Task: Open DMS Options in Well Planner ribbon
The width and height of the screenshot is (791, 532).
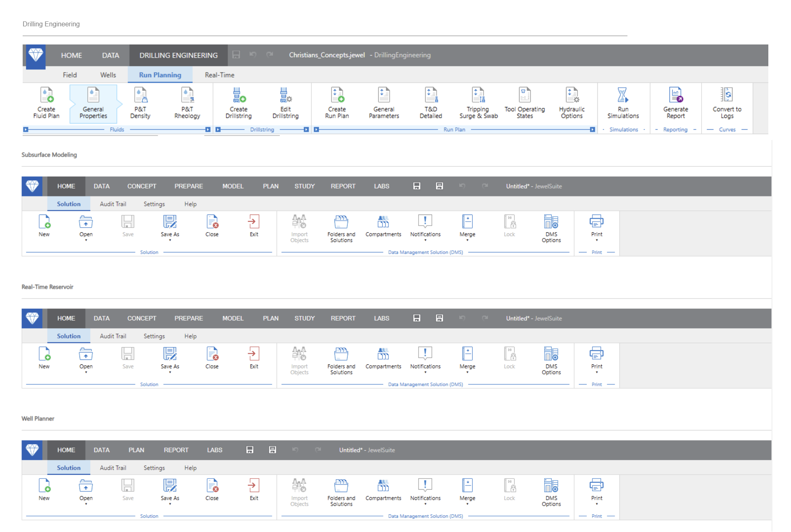Action: (x=551, y=492)
